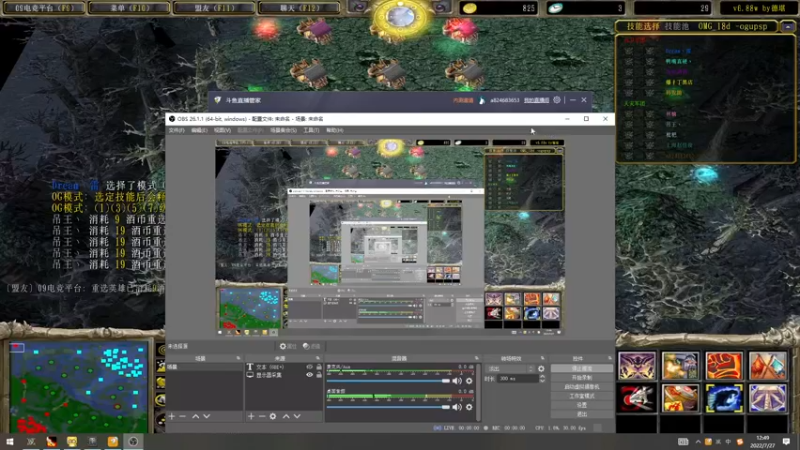Adjust the desktop audio volume slider
This screenshot has height=450, width=800.
click(x=388, y=407)
